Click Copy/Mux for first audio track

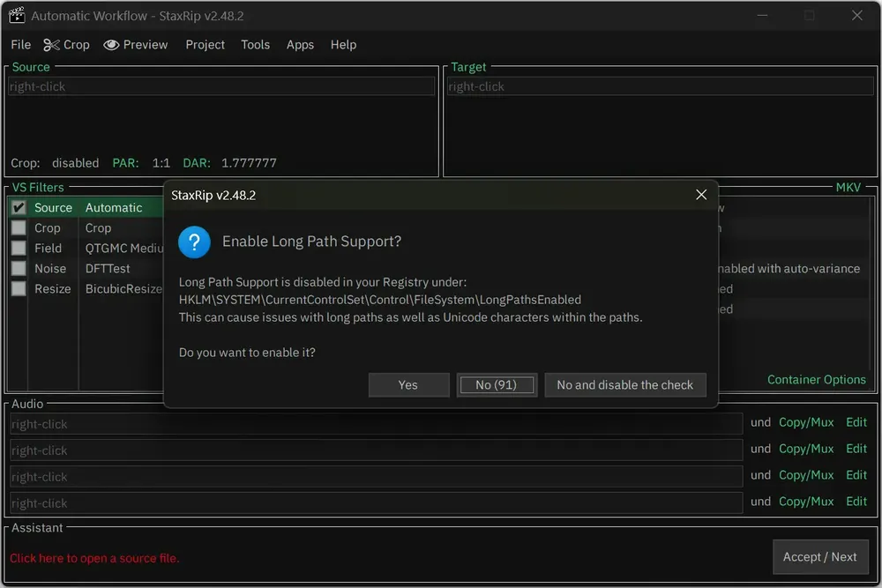coord(806,422)
